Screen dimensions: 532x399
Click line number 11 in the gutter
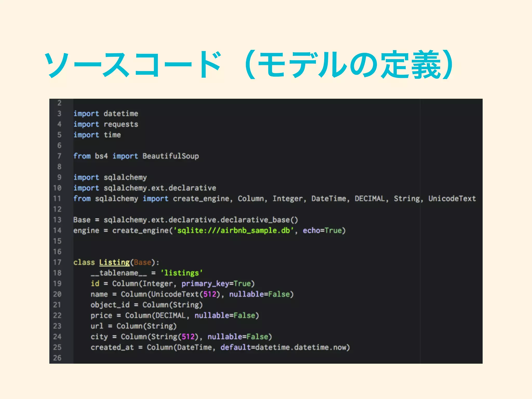pyautogui.click(x=57, y=199)
